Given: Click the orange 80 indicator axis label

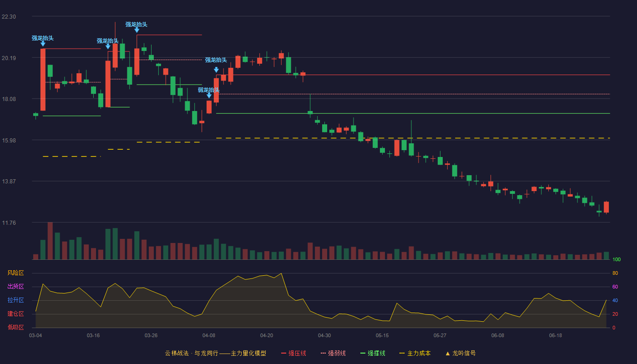Looking at the screenshot, I should tap(615, 273).
